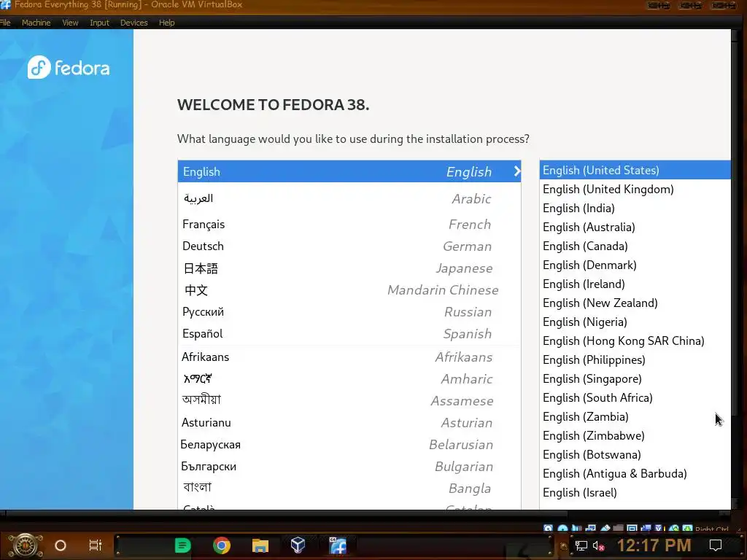Launch Google Chrome from the taskbar
This screenshot has width=747, height=560.
[x=222, y=545]
